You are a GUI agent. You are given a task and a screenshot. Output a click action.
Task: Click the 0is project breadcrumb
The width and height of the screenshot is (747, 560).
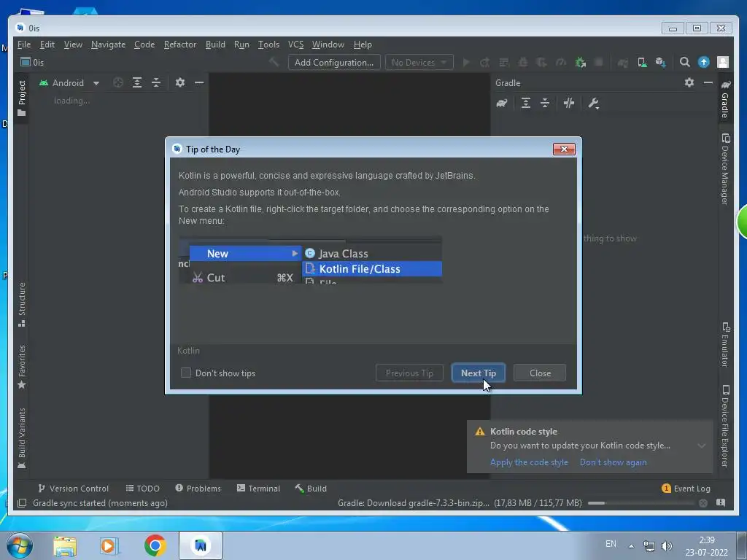click(32, 63)
